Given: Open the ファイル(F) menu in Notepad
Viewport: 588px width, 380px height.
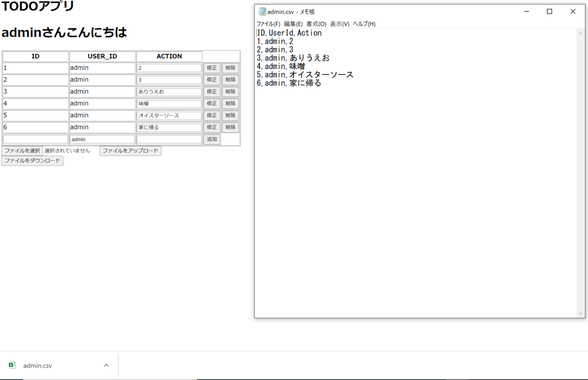Looking at the screenshot, I should pos(268,24).
